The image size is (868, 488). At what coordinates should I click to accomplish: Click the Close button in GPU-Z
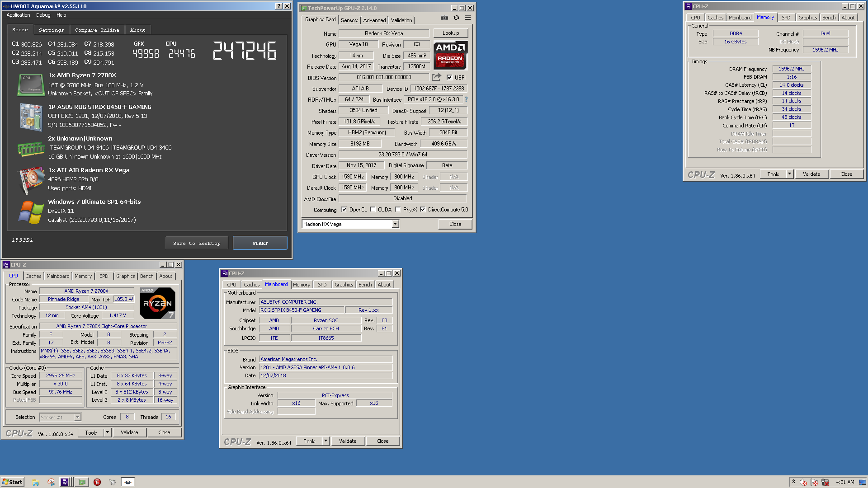[455, 224]
